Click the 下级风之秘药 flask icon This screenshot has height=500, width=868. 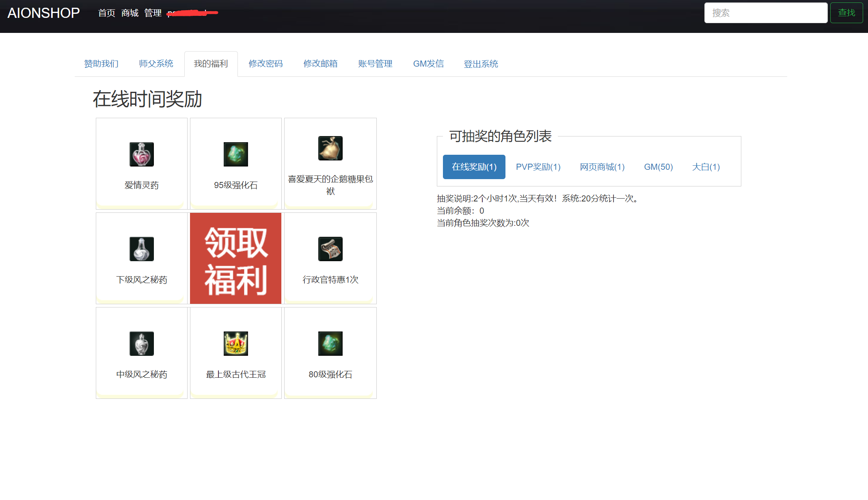pos(141,249)
